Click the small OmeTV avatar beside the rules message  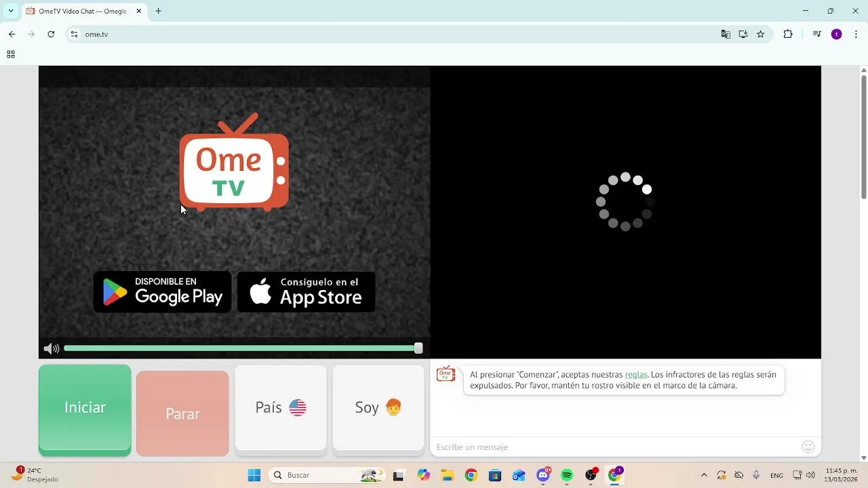coord(446,374)
